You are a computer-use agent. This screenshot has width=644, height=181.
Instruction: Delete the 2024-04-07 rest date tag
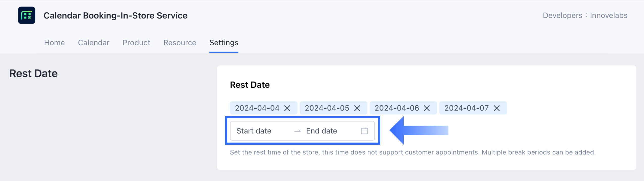click(x=497, y=108)
